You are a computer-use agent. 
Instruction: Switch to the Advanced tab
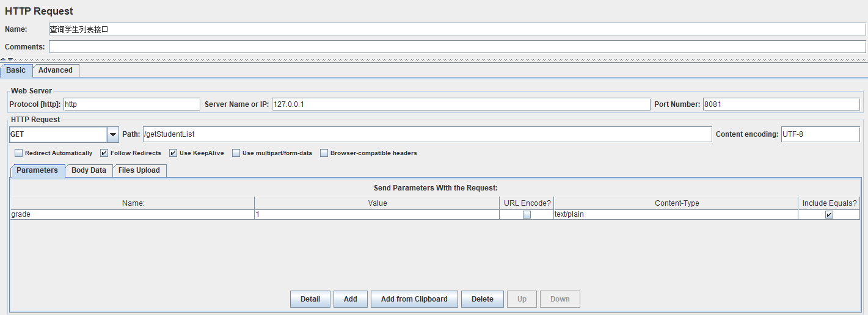click(56, 70)
